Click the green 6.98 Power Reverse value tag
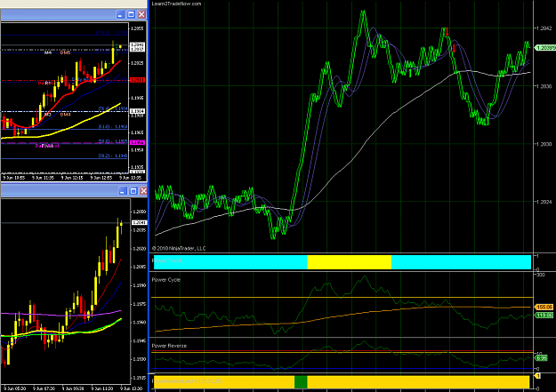556x392 pixels. [x=542, y=358]
